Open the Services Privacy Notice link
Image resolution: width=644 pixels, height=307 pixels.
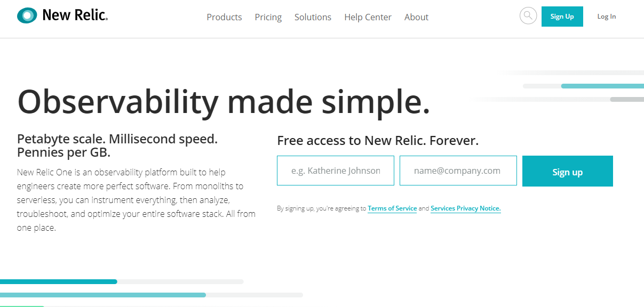coord(465,208)
